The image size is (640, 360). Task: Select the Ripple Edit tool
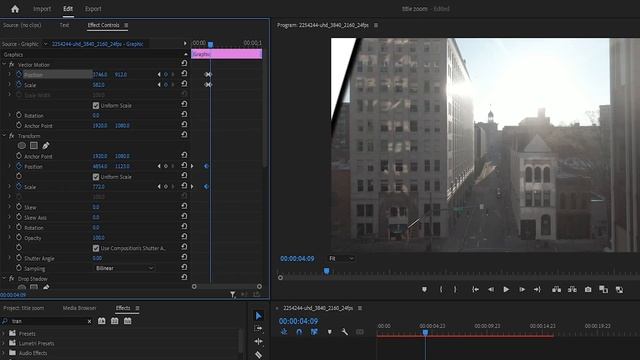click(x=258, y=341)
